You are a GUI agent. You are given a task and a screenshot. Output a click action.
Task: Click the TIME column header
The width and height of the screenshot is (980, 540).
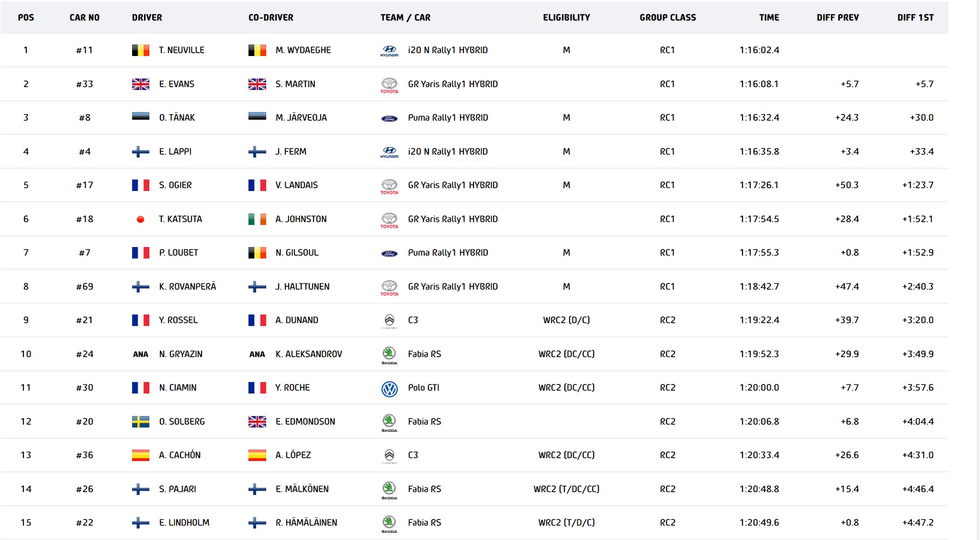[x=769, y=18]
